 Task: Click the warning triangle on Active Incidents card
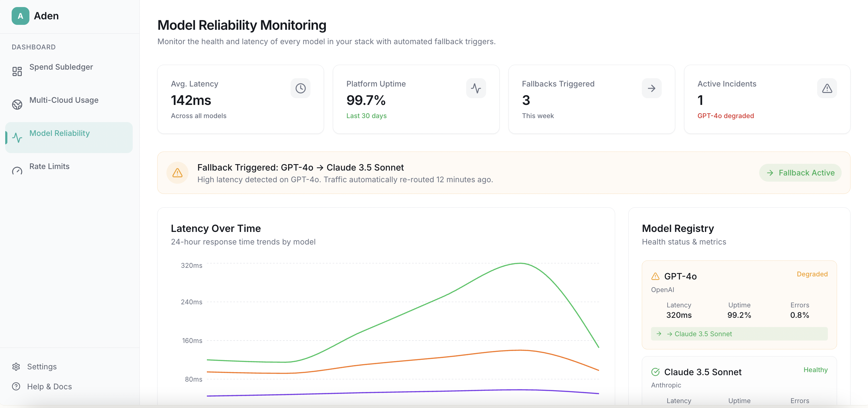(827, 88)
